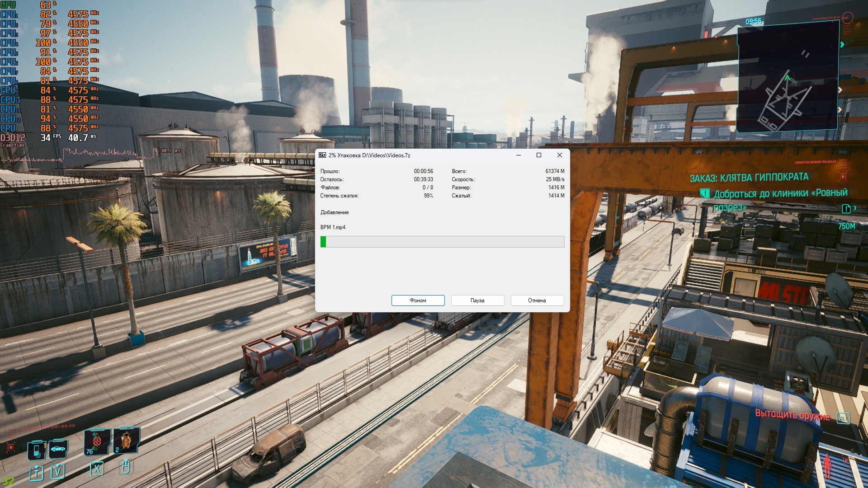Click the compressed size value 1414 M
The image size is (868, 488).
557,196
